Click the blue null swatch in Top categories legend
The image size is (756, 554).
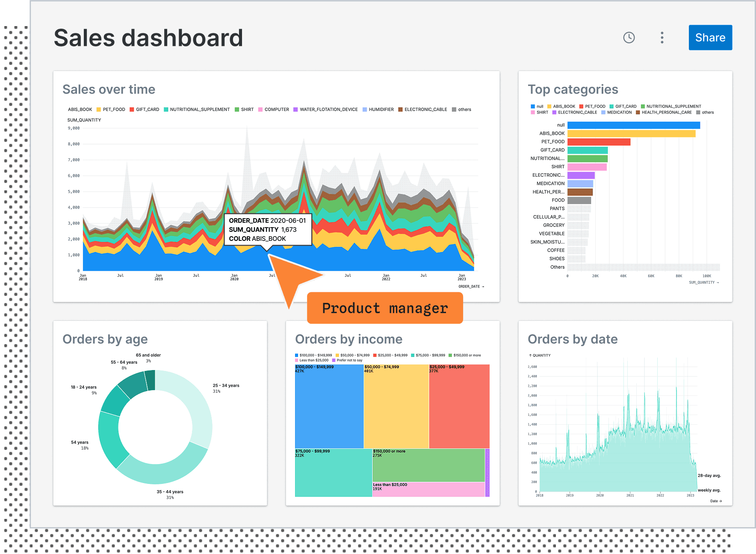pos(533,107)
